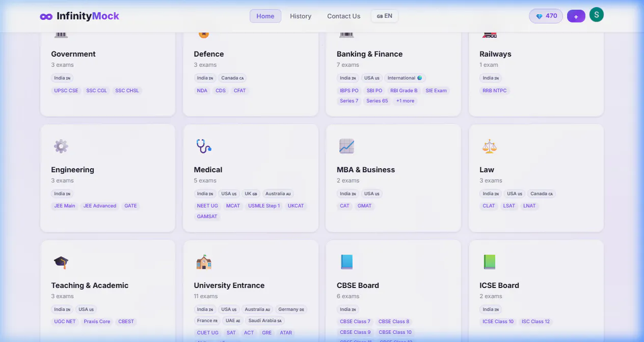Open the Engineering gear icon card
Screen dimensions: 644x342
(x=61, y=146)
